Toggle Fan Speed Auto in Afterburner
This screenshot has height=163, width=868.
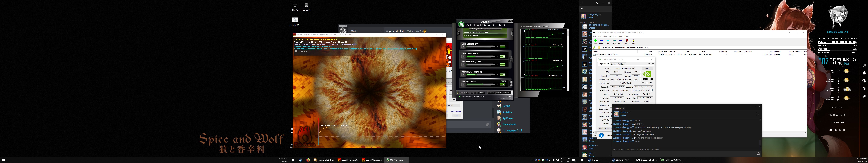pyautogui.click(x=504, y=82)
